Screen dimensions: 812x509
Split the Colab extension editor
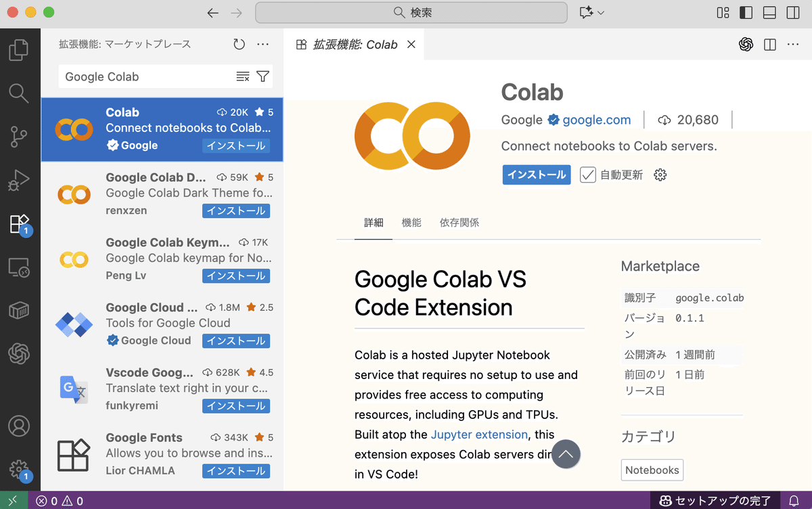(769, 44)
